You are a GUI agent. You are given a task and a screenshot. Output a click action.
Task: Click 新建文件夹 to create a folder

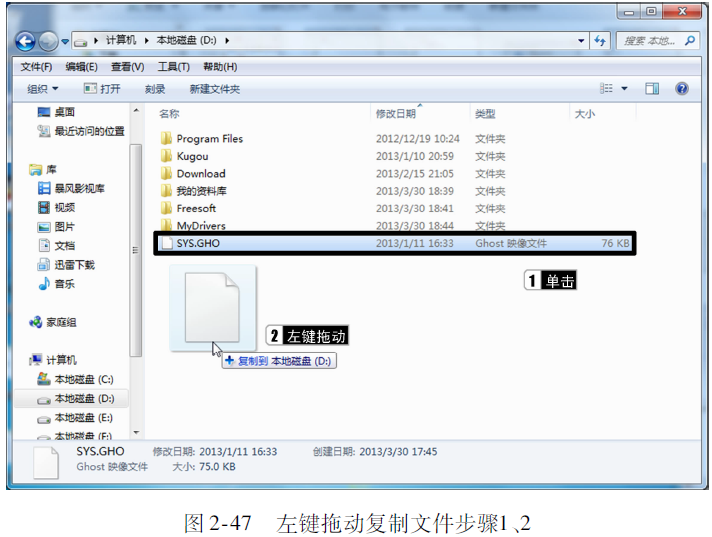tap(214, 89)
